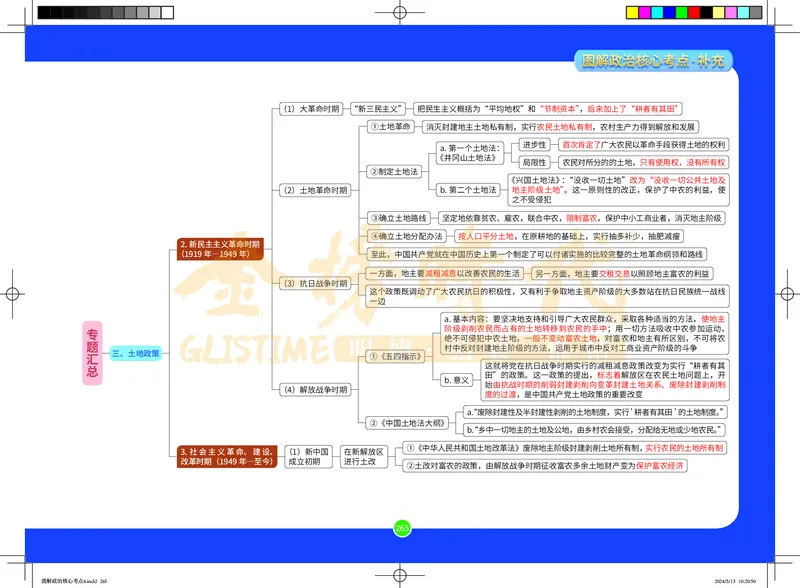
Task: Click the (1) 大革命时期 branch
Action: coord(309,108)
